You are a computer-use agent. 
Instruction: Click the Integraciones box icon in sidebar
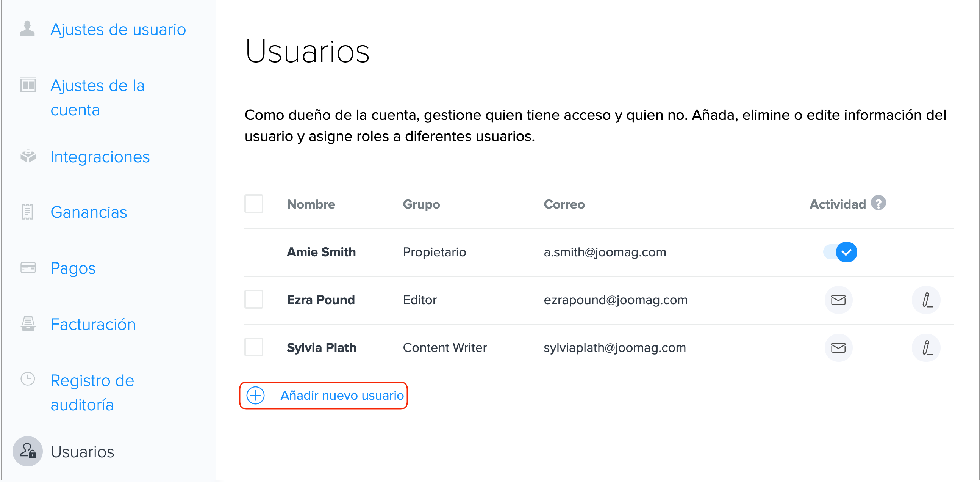click(28, 156)
